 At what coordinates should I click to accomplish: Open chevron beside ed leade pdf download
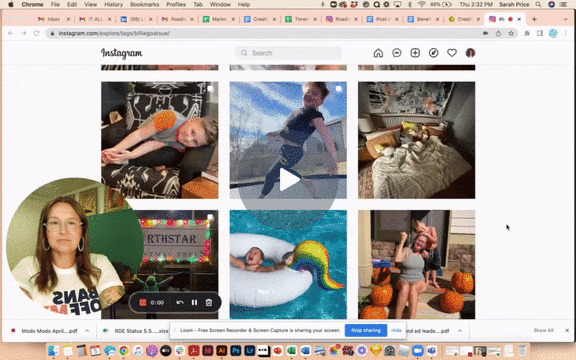460,331
